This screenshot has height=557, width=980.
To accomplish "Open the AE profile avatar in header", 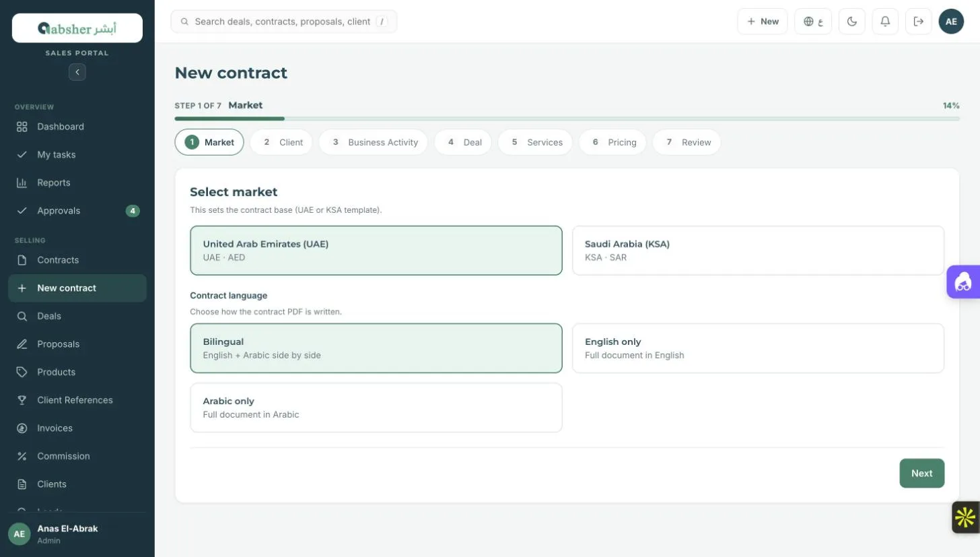I will coord(951,22).
